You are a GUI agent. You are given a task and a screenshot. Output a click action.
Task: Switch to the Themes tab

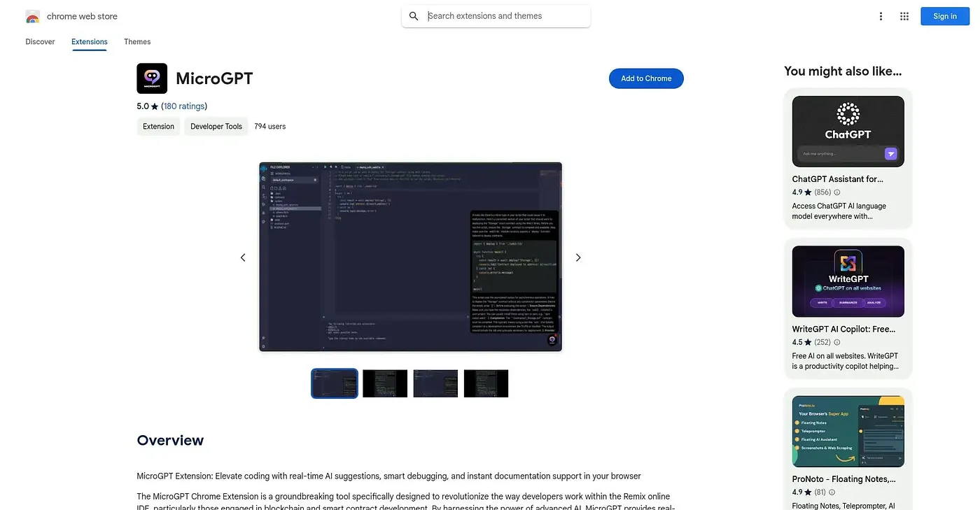pos(137,42)
